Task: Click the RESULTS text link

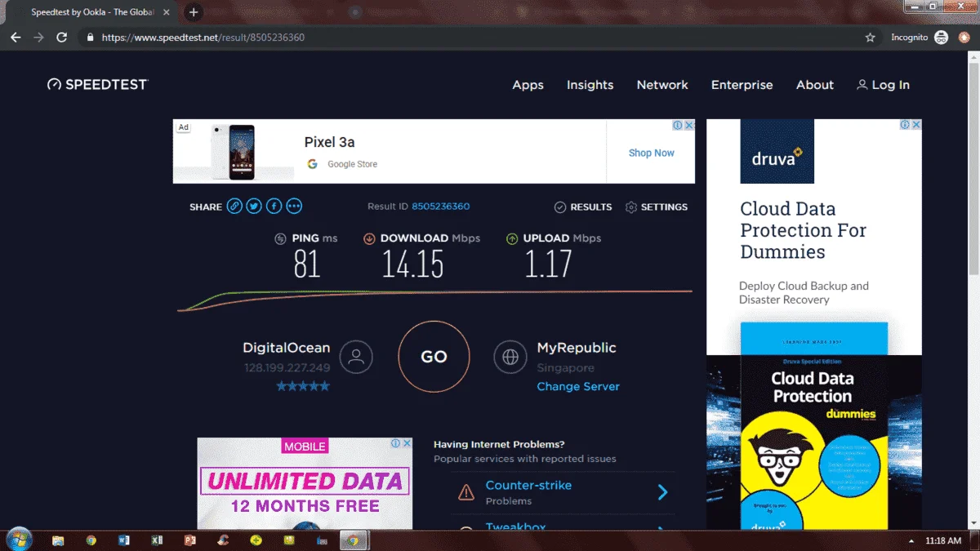Action: 591,207
